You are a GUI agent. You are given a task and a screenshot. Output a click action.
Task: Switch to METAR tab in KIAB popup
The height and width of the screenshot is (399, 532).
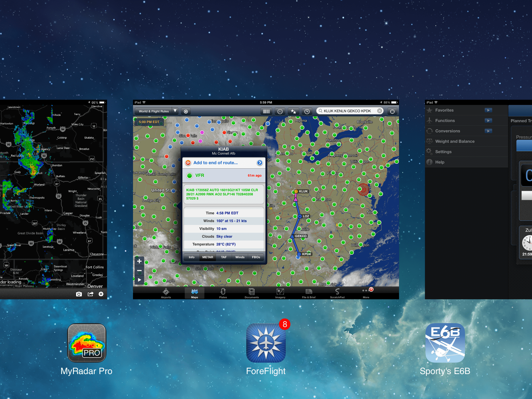tap(208, 257)
